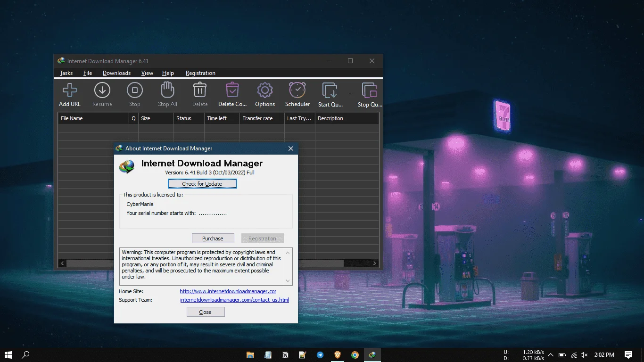Open the View menu

click(147, 73)
